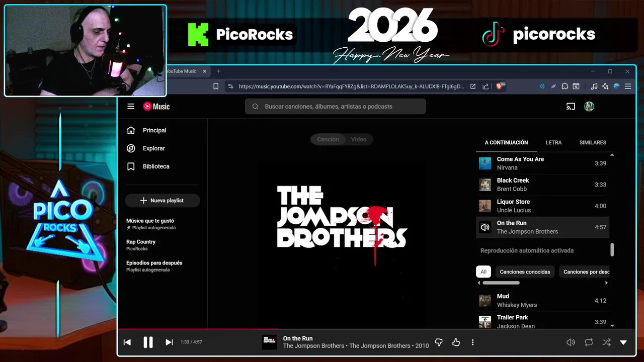Click the YouTube Music logo
644x362 pixels.
coord(156,107)
